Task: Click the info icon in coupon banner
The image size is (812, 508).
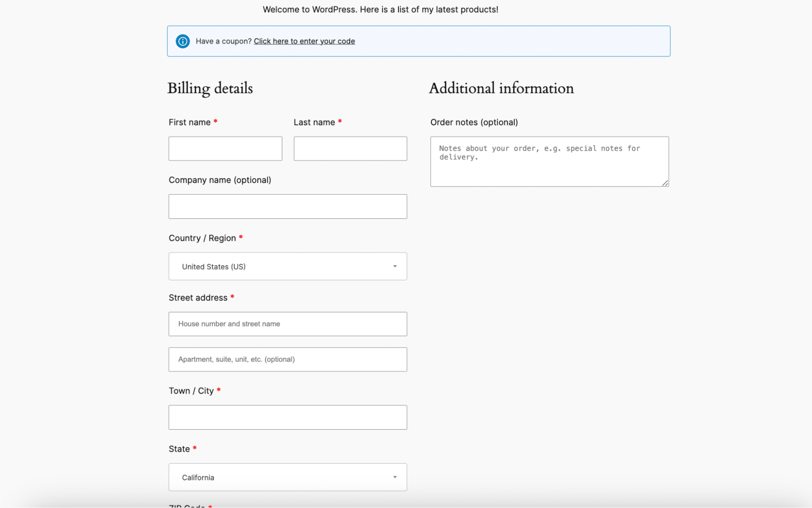Action: [x=182, y=41]
